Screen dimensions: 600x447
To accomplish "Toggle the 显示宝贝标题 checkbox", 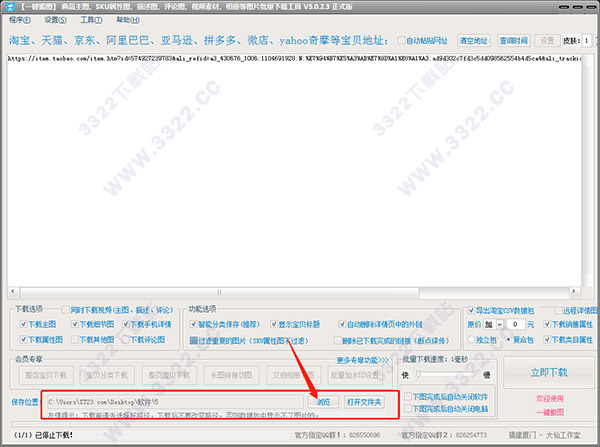I will point(274,324).
